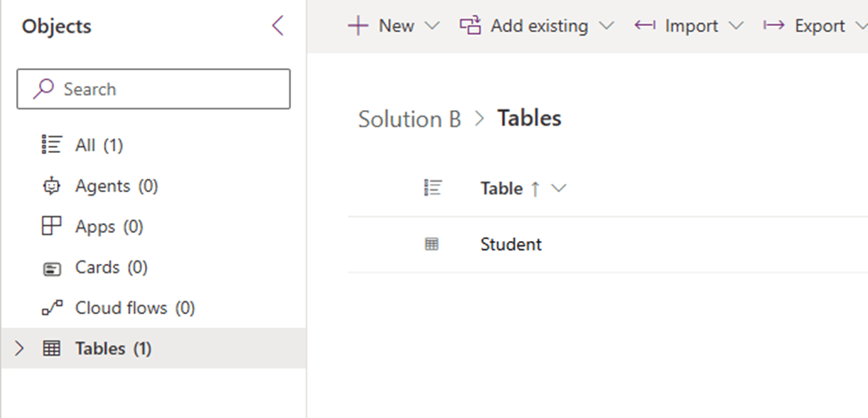Open the Import dropdown menu
Viewport: 868px width, 418px height.
(735, 26)
